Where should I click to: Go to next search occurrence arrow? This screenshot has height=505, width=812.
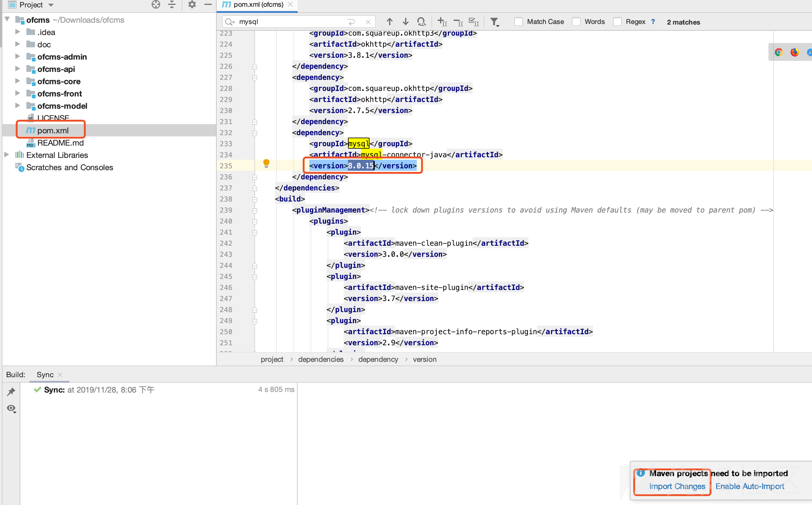click(405, 22)
